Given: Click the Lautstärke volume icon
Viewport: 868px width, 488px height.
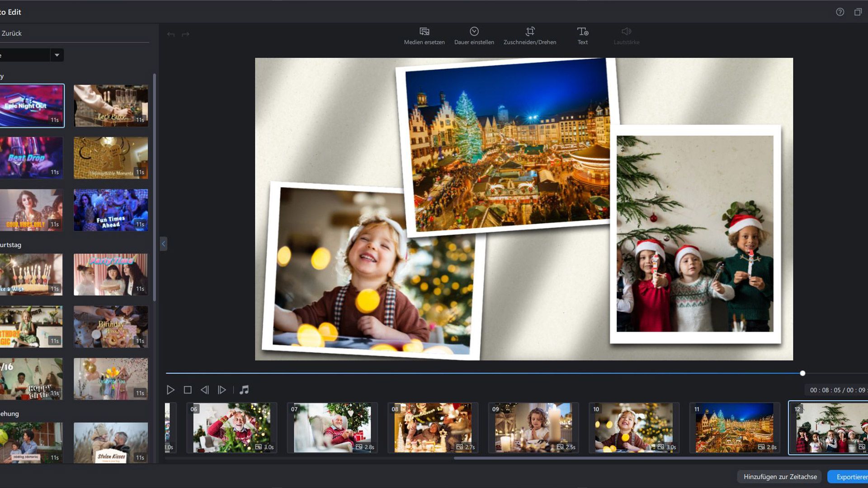Looking at the screenshot, I should coord(626,36).
